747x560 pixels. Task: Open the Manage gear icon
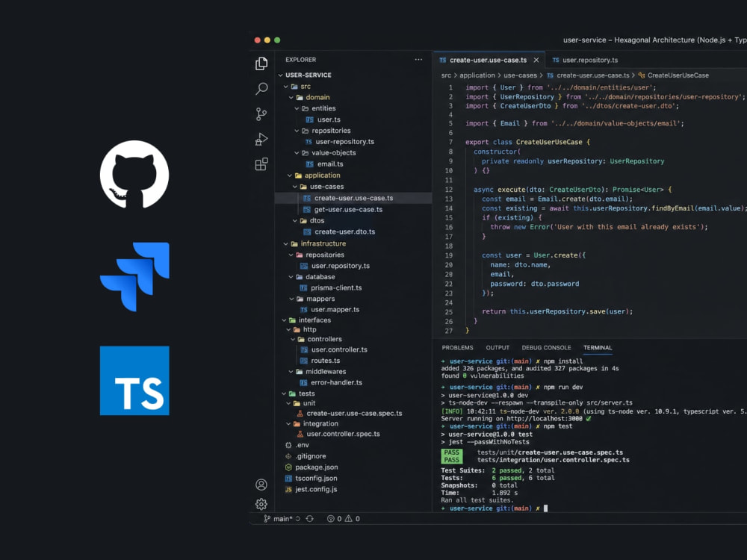coord(261,504)
